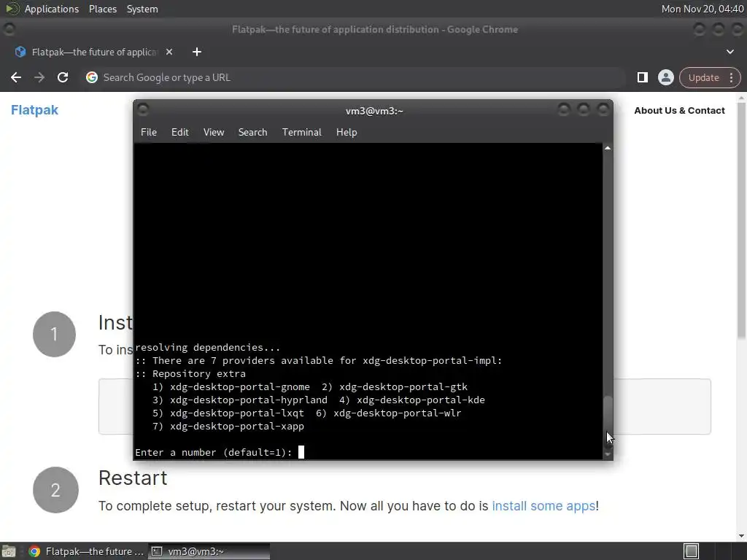This screenshot has height=560, width=747.
Task: Click Google icon in address bar
Action: click(x=92, y=77)
